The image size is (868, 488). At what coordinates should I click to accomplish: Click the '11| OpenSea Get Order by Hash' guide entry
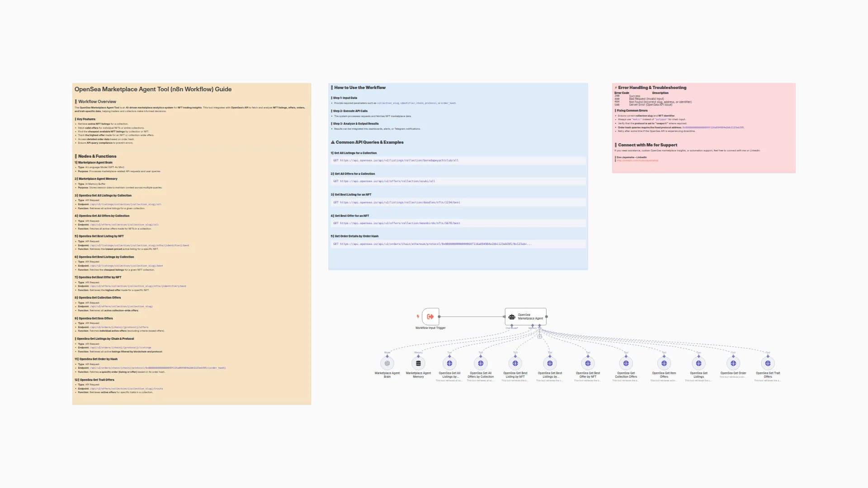pyautogui.click(x=96, y=359)
